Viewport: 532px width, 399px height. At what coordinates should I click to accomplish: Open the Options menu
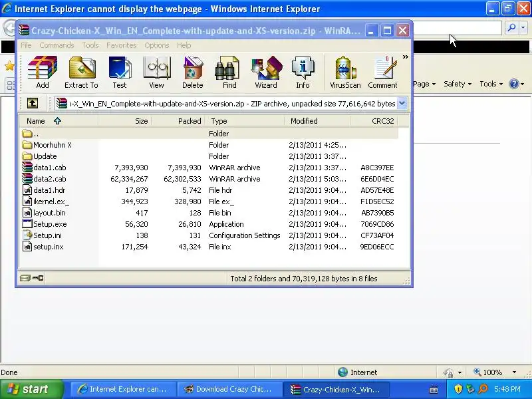pos(157,45)
